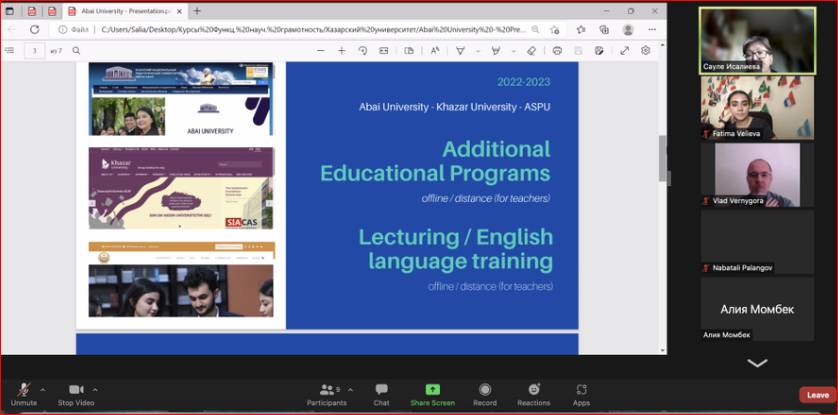Select Nabatali Palangov's video tile
The width and height of the screenshot is (838, 415).
(x=757, y=241)
